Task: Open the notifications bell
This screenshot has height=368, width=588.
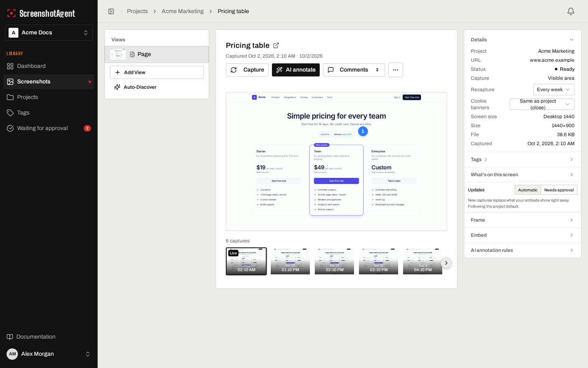Action: [571, 11]
